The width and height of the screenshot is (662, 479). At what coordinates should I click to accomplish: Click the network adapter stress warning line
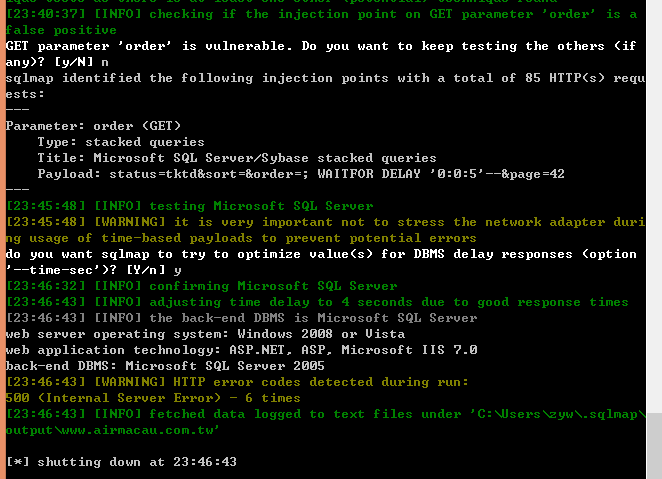pyautogui.click(x=325, y=230)
